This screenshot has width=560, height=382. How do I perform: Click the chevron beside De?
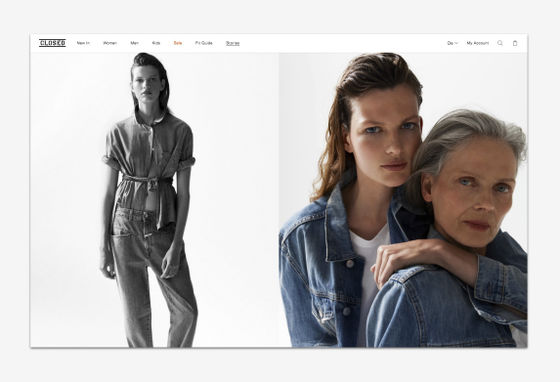(x=456, y=43)
